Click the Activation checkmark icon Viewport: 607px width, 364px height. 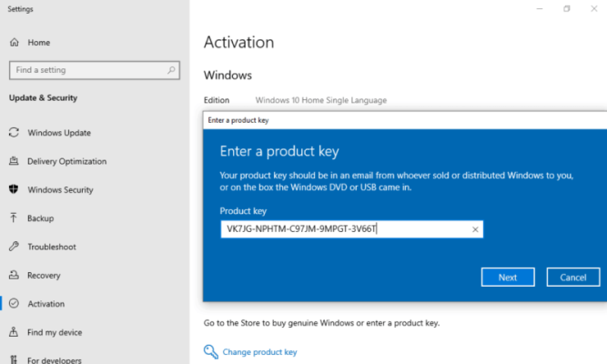14,304
